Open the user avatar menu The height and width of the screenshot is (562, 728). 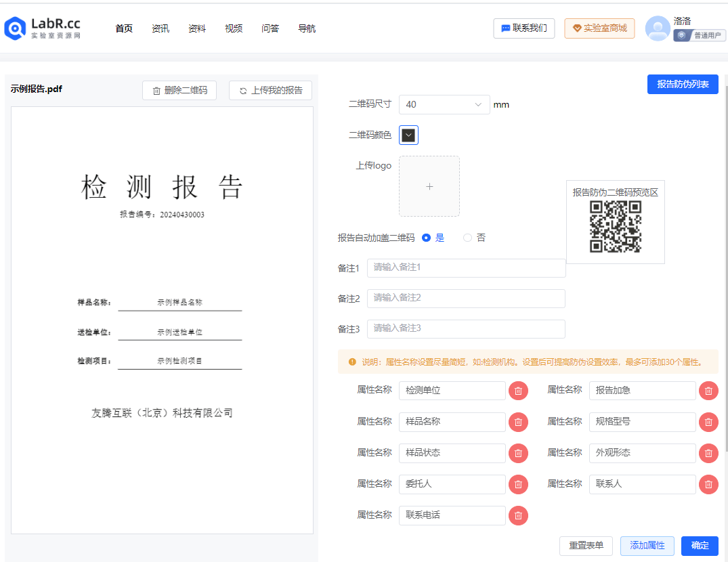pos(658,28)
